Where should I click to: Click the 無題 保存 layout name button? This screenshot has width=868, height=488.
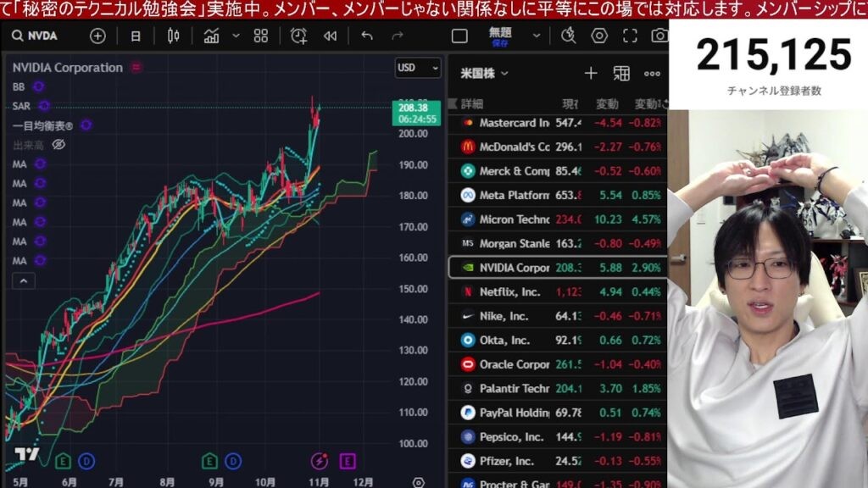point(500,36)
